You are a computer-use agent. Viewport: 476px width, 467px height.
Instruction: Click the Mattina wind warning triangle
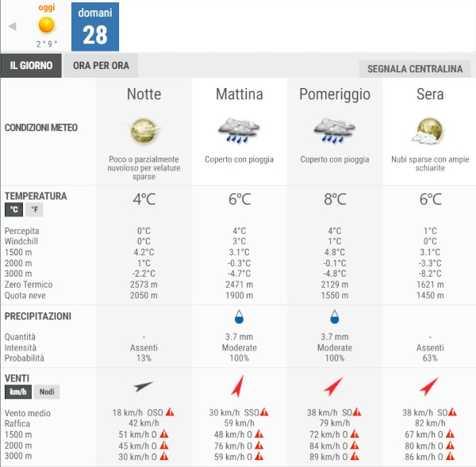coord(264,412)
